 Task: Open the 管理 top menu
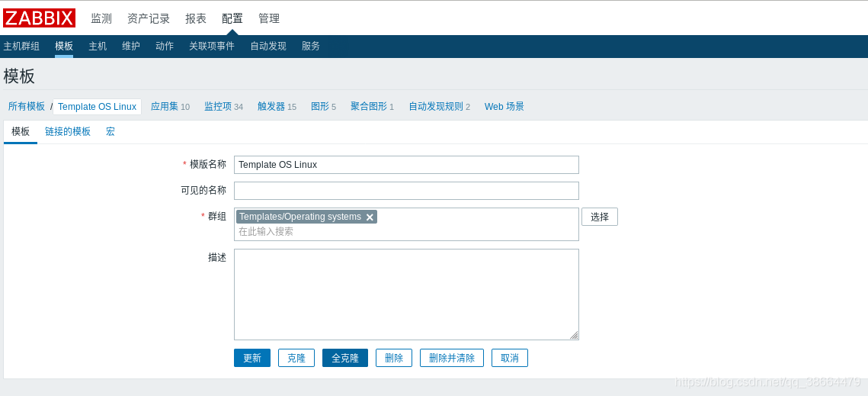[269, 18]
